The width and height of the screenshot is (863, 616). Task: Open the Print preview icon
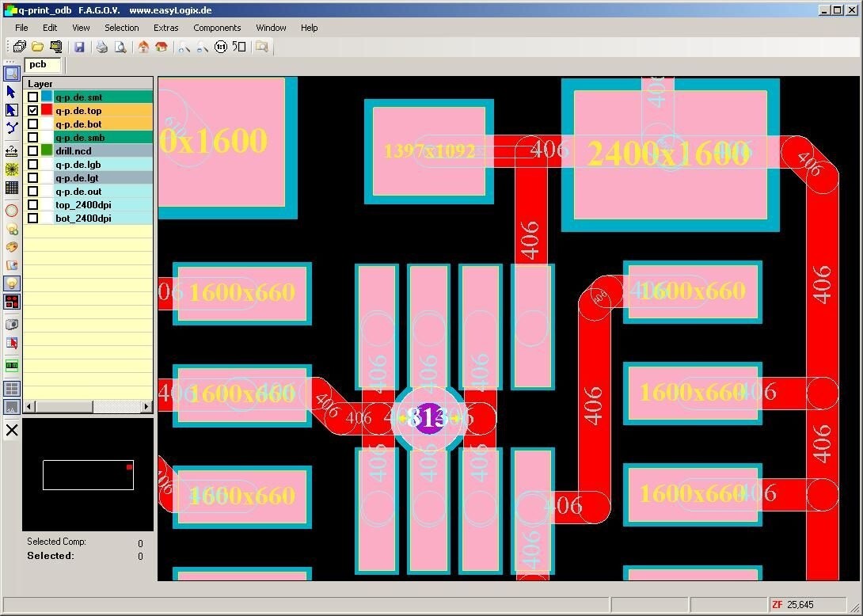click(x=120, y=47)
